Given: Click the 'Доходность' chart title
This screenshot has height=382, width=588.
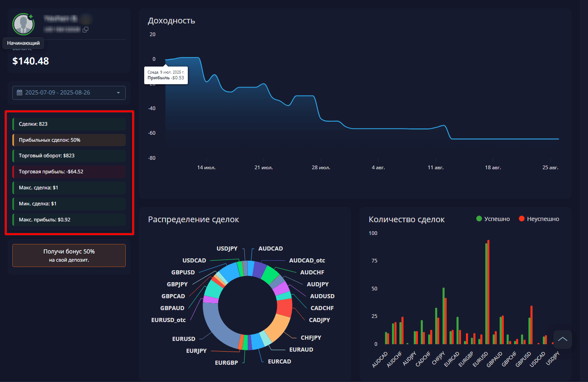Looking at the screenshot, I should point(171,21).
